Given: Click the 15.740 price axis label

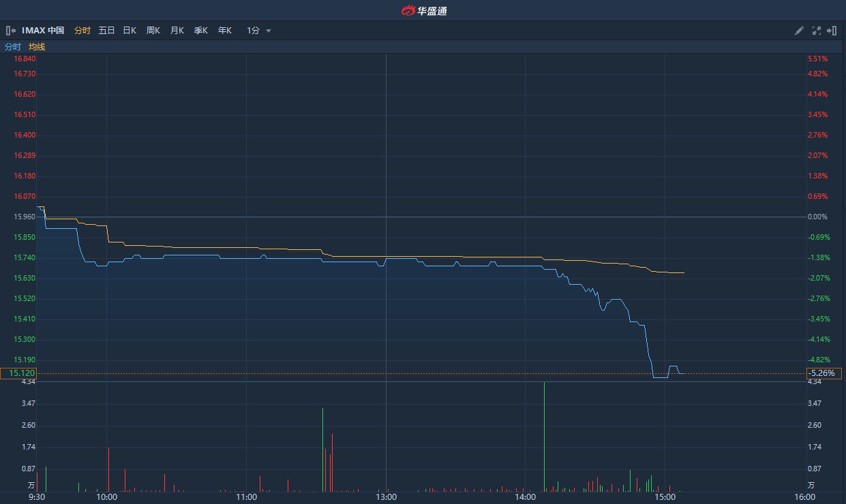Looking at the screenshot, I should pyautogui.click(x=25, y=257).
